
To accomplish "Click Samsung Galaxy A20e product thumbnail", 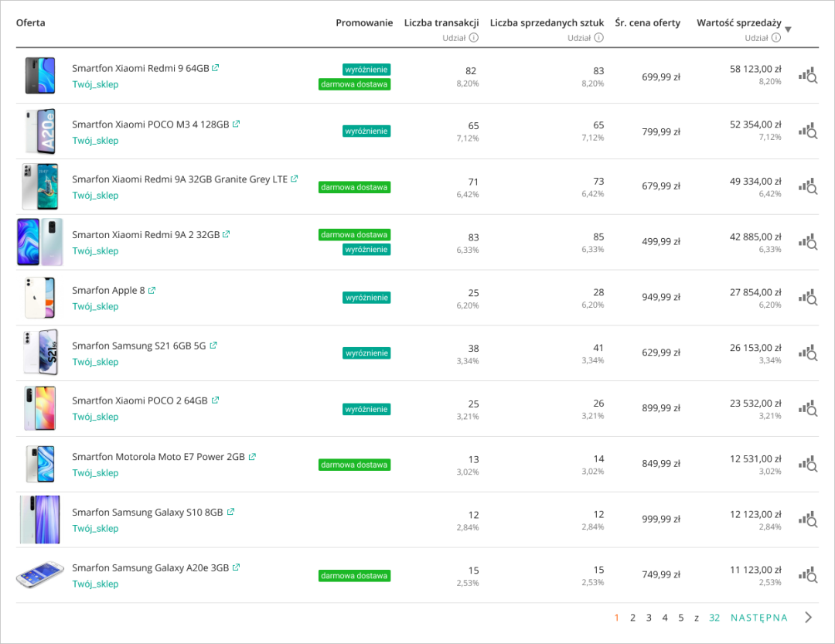I will (39, 575).
